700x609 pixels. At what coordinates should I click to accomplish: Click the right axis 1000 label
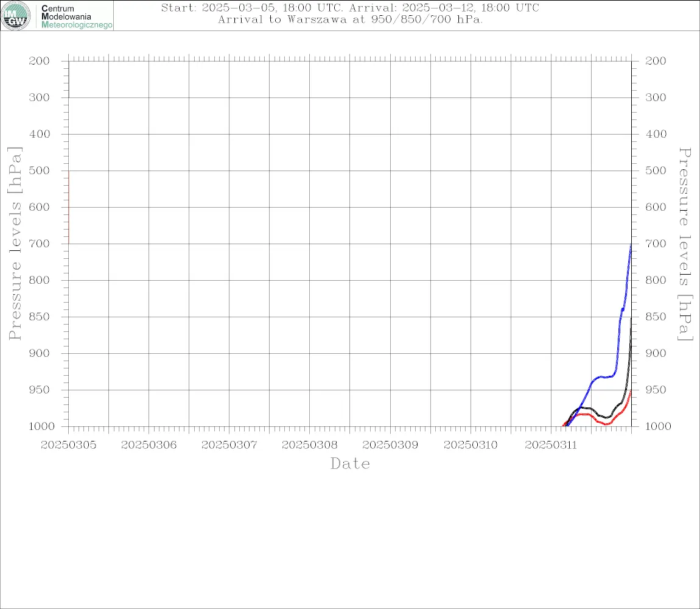(x=658, y=426)
